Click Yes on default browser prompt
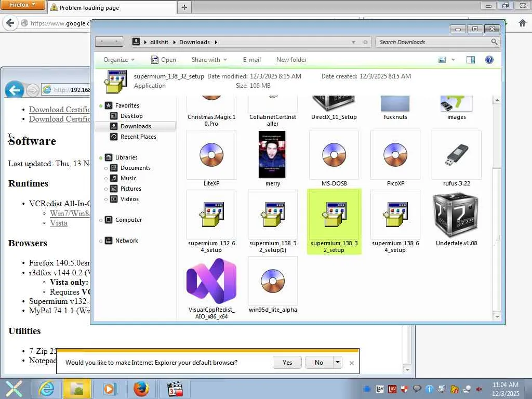This screenshot has width=532, height=399. [x=287, y=362]
